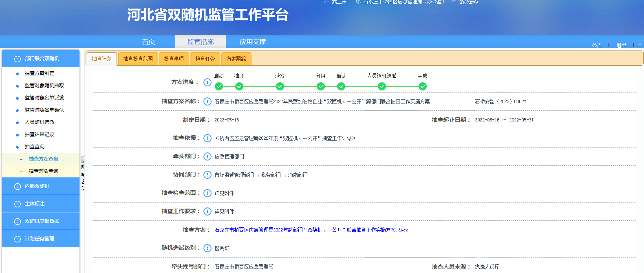Screen dimensions: 644x273
Task: Click the green 启动 progress step checkmark
Action: pos(219,86)
